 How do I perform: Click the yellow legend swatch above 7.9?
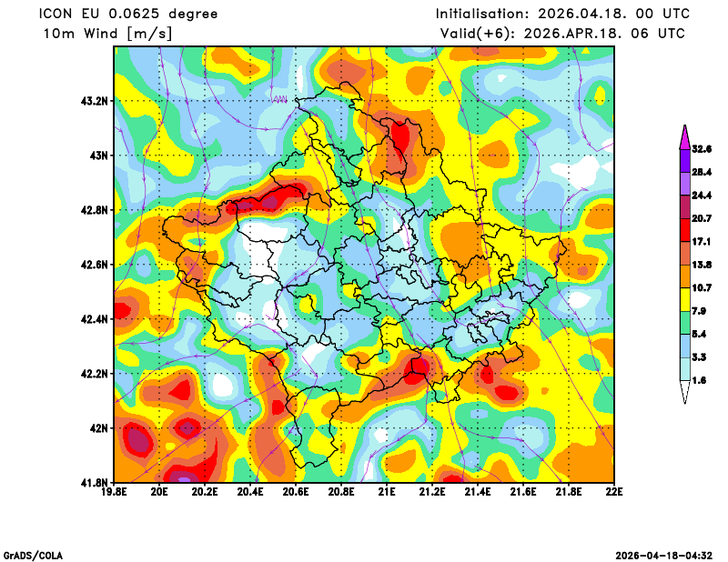684,299
